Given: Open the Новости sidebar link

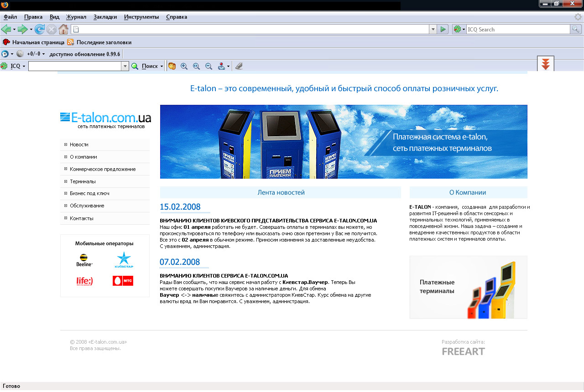Looking at the screenshot, I should [79, 144].
